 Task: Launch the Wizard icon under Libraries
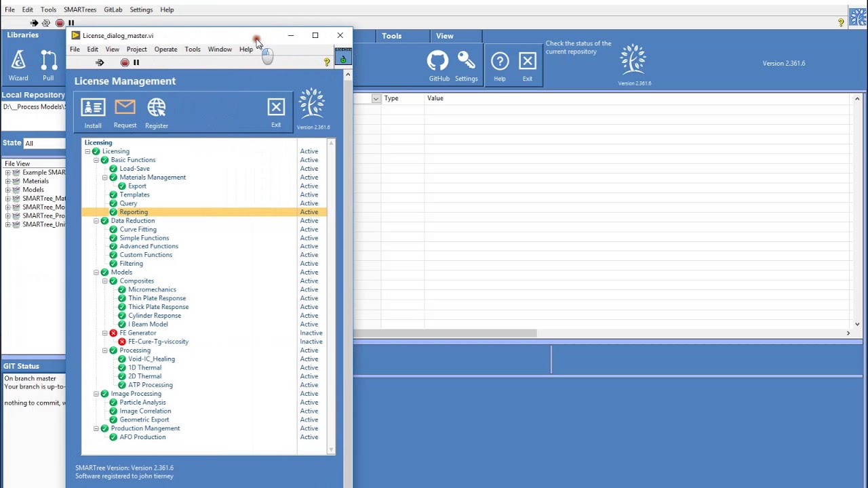click(x=18, y=60)
